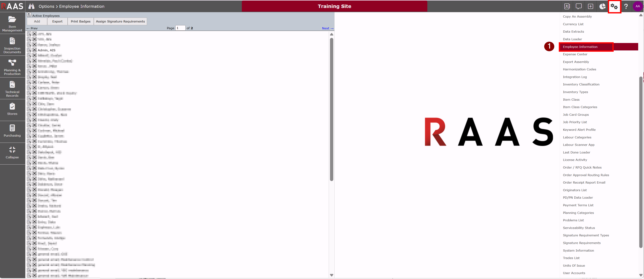Open Originators List menu item
This screenshot has height=279, width=644.
[575, 190]
